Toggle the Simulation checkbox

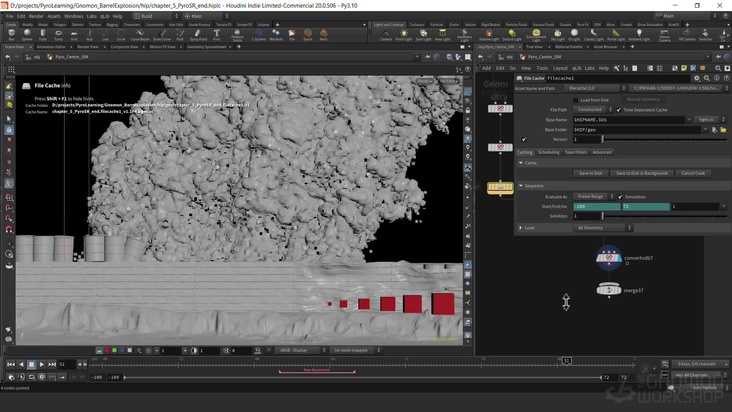tap(620, 197)
